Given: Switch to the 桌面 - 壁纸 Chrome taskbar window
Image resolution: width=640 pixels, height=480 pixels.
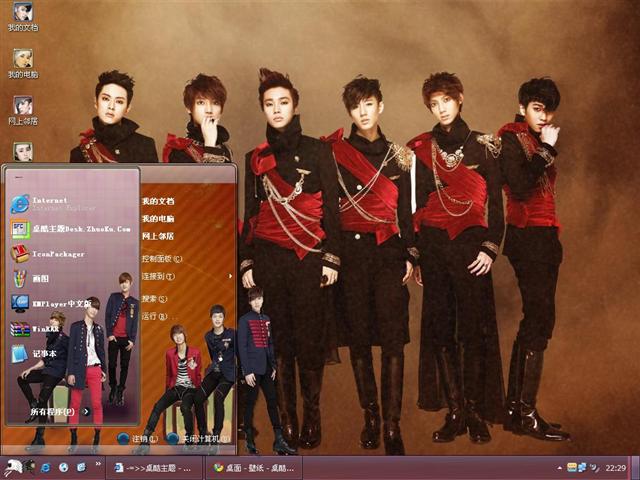Looking at the screenshot, I should [254, 468].
